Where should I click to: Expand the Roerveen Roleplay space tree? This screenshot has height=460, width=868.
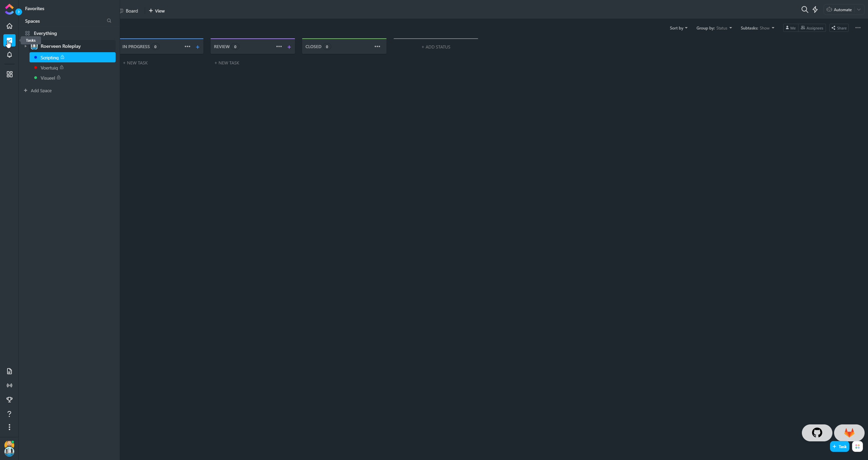tap(26, 46)
